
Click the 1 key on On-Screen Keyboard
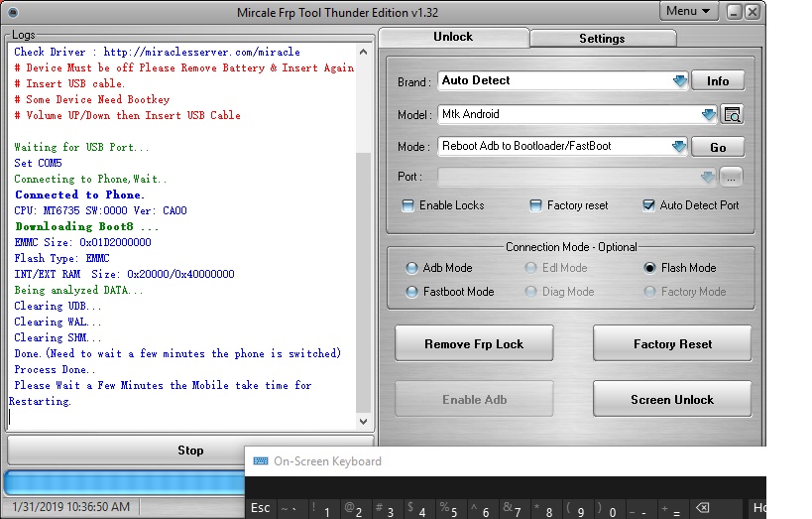pos(323,508)
